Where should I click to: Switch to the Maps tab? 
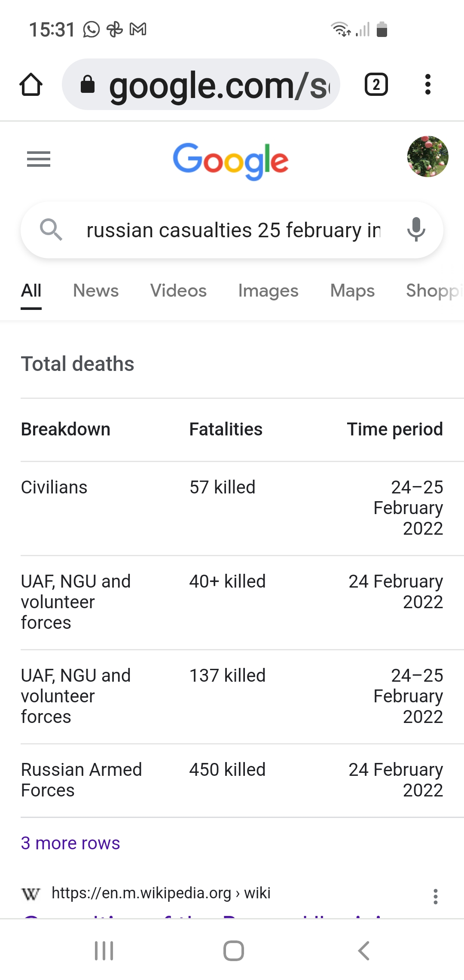tap(352, 291)
